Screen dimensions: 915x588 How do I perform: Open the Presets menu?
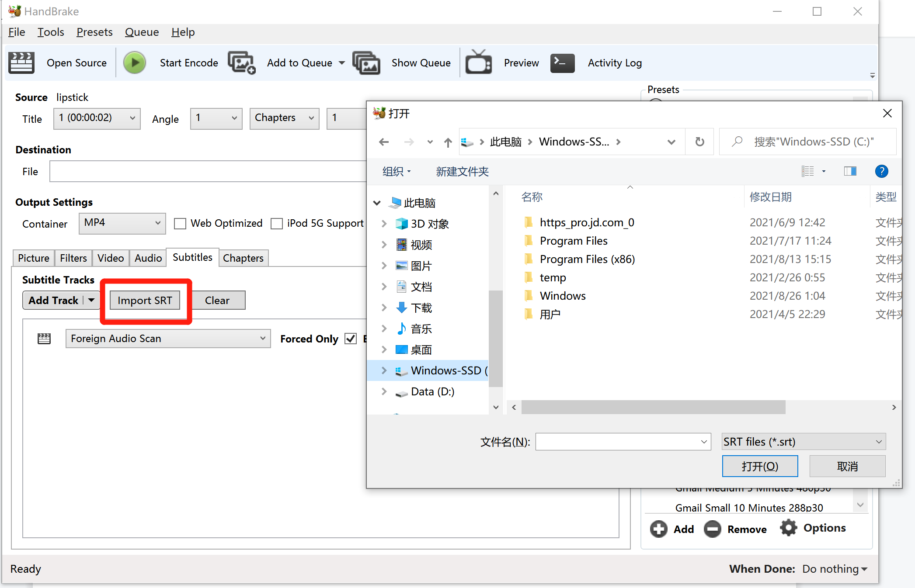click(94, 32)
